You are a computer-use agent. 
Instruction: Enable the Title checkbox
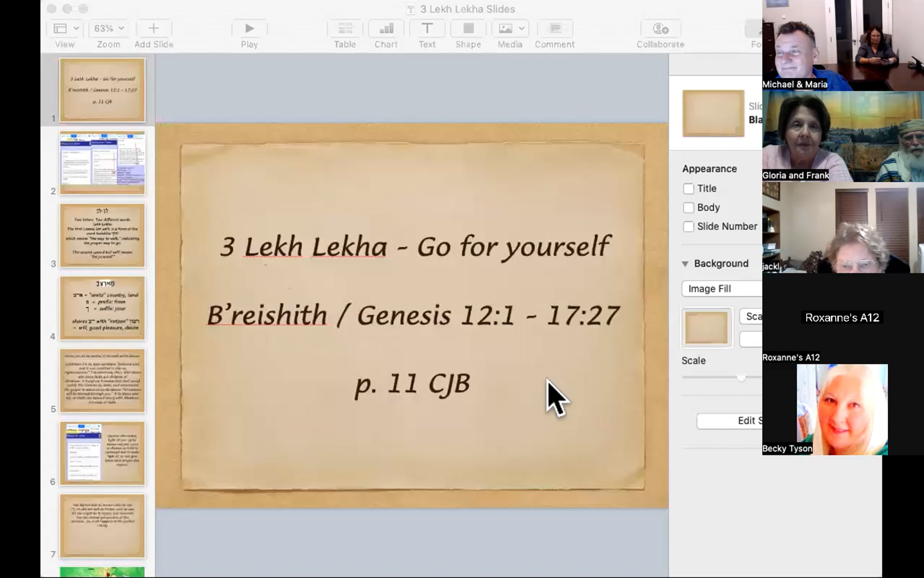tap(688, 189)
